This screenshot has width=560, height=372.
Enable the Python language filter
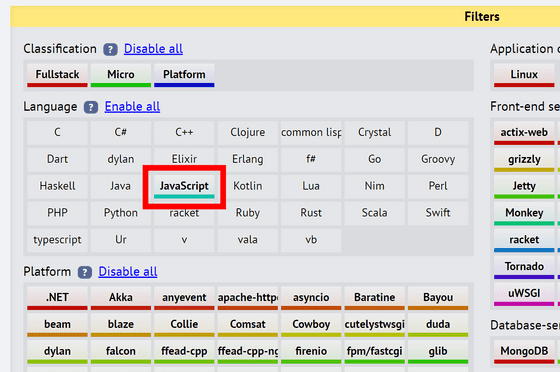coord(121,213)
